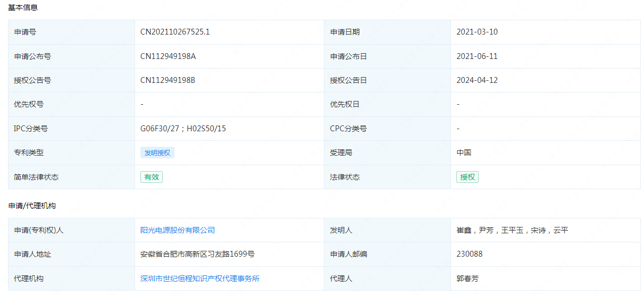The height and width of the screenshot is (296, 644).
Task: Select publication number CN112949198A
Action: click(168, 56)
